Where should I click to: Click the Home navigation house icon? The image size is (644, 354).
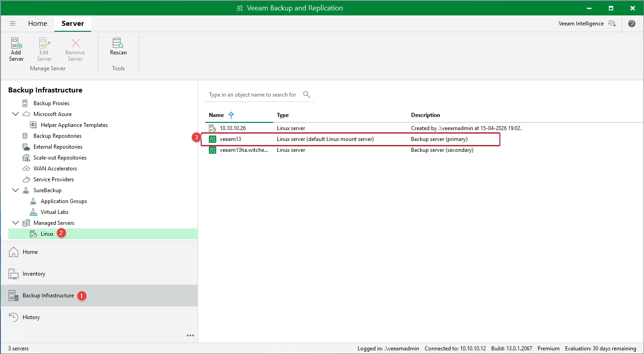click(x=14, y=252)
